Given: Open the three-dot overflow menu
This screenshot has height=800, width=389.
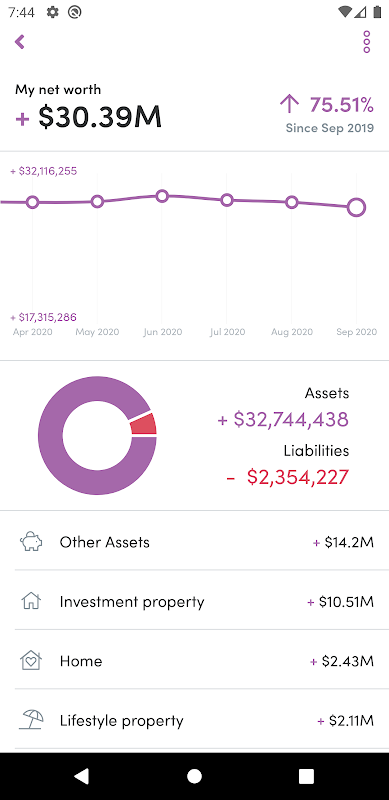Looking at the screenshot, I should tap(367, 42).
